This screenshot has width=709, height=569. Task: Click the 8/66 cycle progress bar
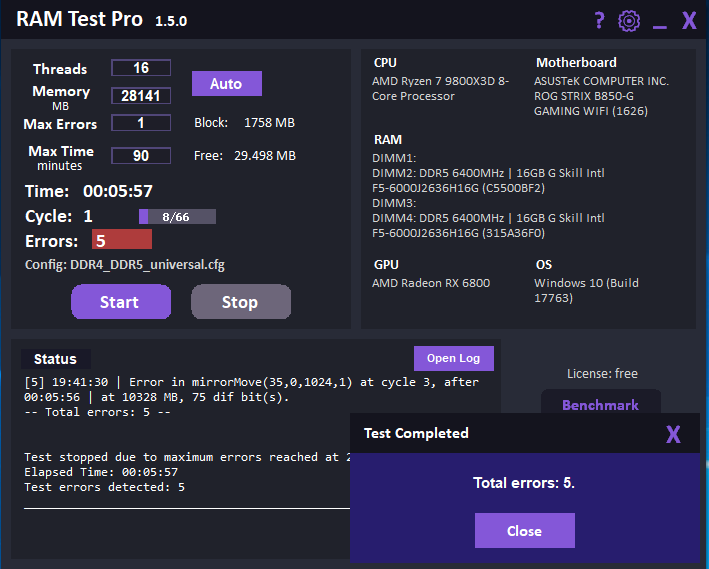click(x=177, y=217)
